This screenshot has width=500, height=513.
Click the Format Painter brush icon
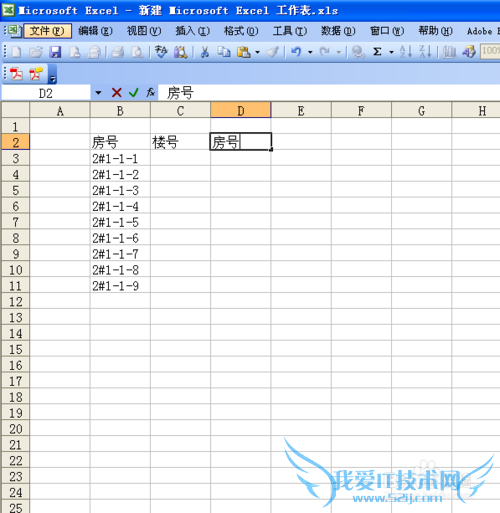(273, 52)
